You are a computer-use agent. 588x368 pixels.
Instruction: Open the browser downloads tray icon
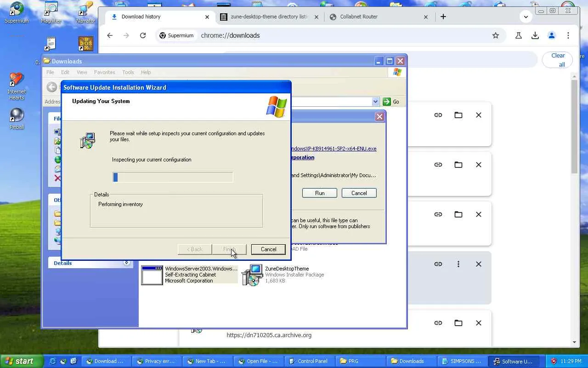click(x=535, y=35)
